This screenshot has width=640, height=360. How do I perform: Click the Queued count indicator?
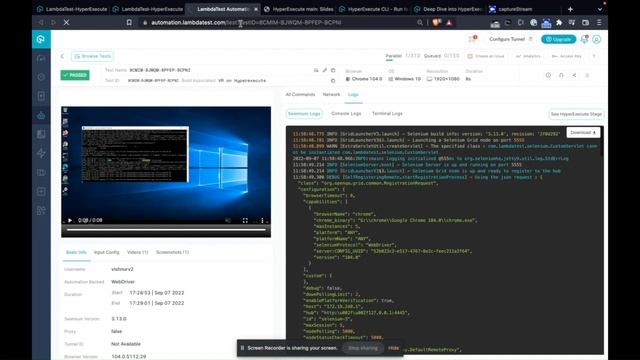point(442,56)
